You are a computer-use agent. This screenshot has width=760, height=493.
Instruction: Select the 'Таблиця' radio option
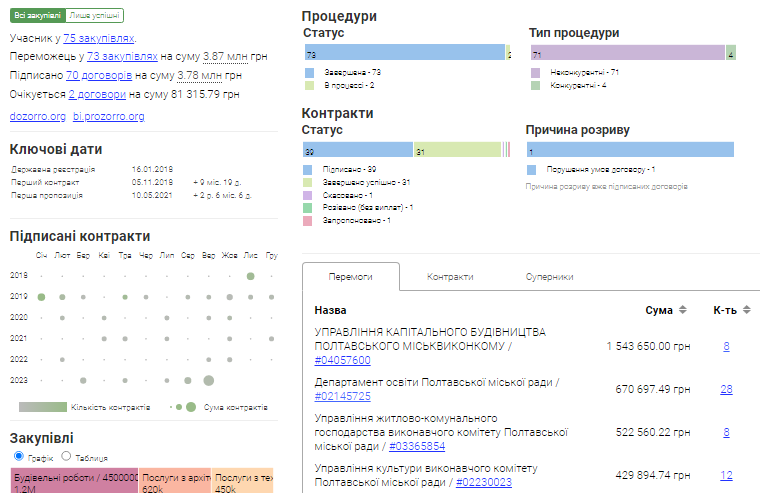(x=67, y=457)
